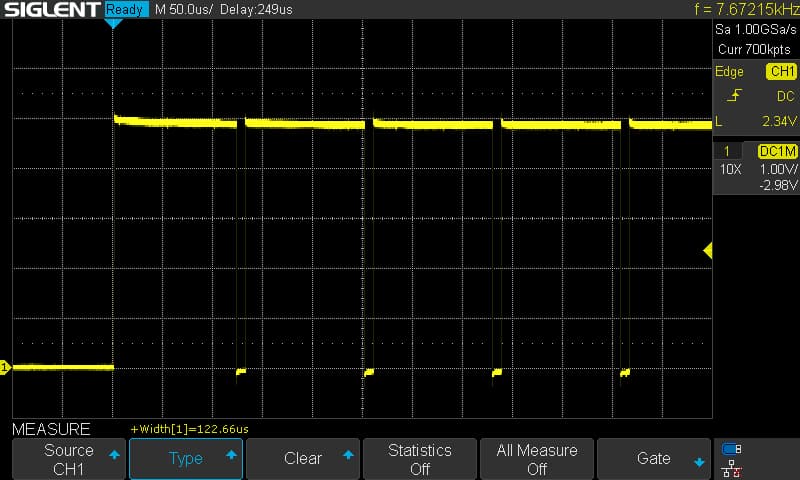This screenshot has height=480, width=800.
Task: Click the rising edge trigger slope icon
Action: click(x=734, y=95)
